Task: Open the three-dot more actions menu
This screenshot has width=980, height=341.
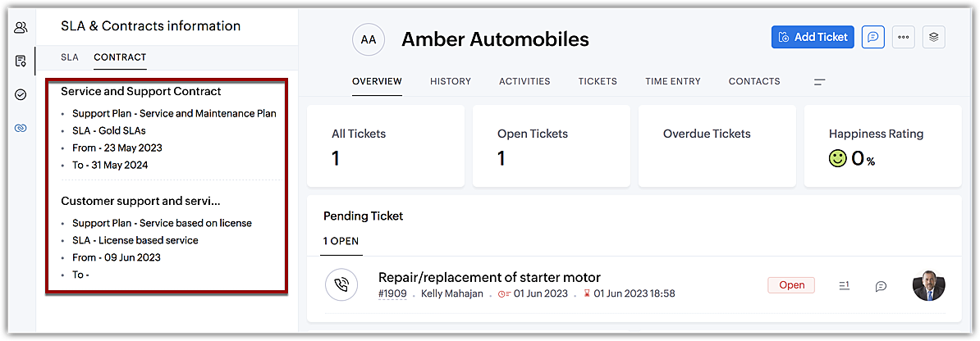Action: pyautogui.click(x=903, y=37)
